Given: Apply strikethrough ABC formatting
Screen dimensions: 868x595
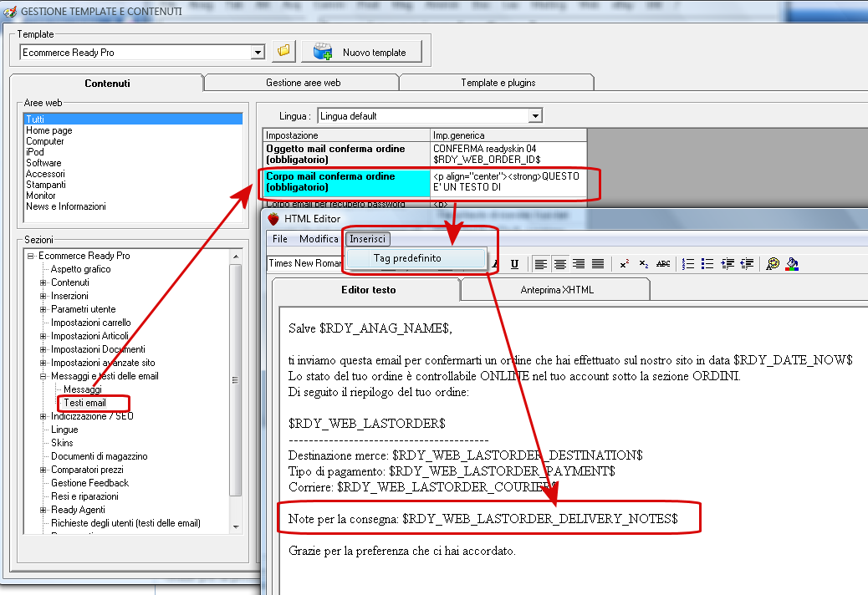Looking at the screenshot, I should [x=663, y=264].
